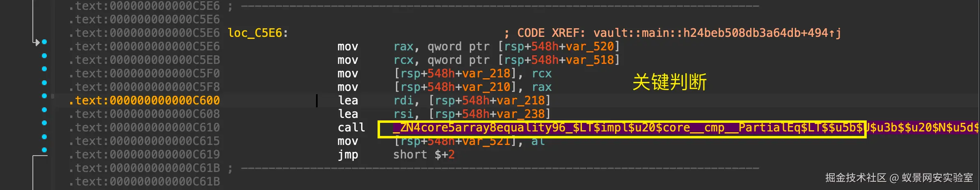This screenshot has width=980, height=190.
Task: Toggle breakpoint dot at address C600
Action: pyautogui.click(x=44, y=96)
